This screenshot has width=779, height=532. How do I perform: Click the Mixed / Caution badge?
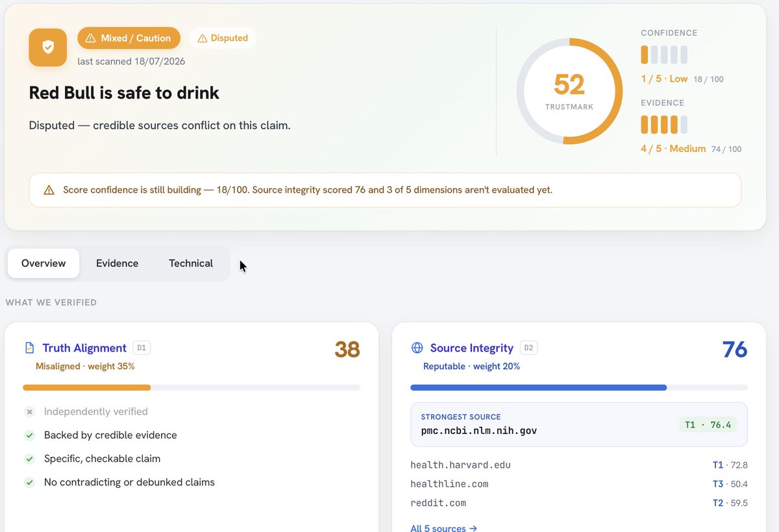tap(129, 38)
